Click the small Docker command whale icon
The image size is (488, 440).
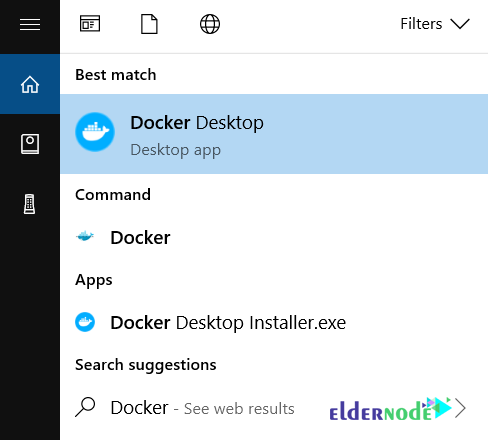[x=85, y=236]
